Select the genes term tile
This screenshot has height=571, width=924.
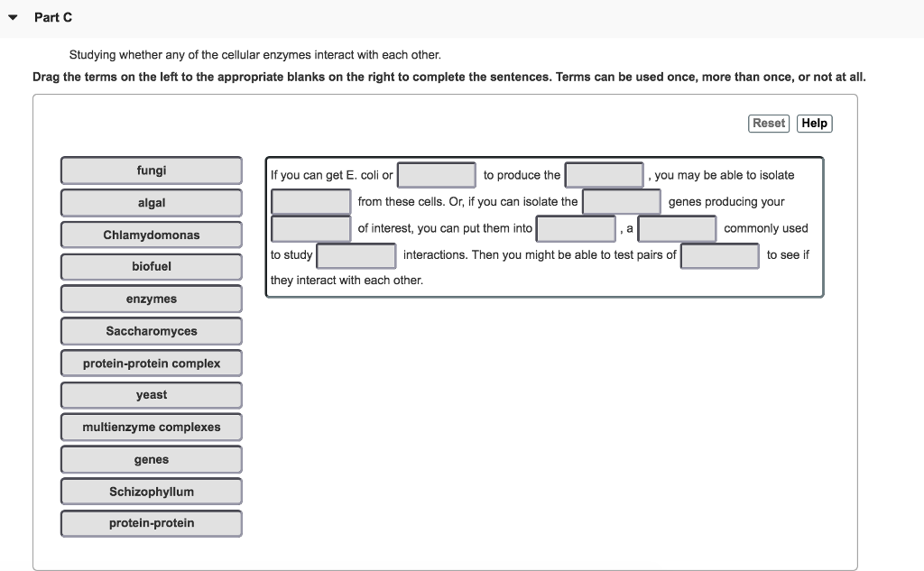point(151,459)
